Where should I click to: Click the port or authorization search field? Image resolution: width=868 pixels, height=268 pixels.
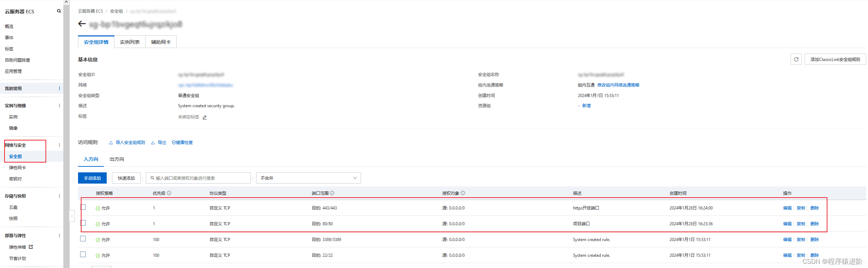[x=199, y=178]
